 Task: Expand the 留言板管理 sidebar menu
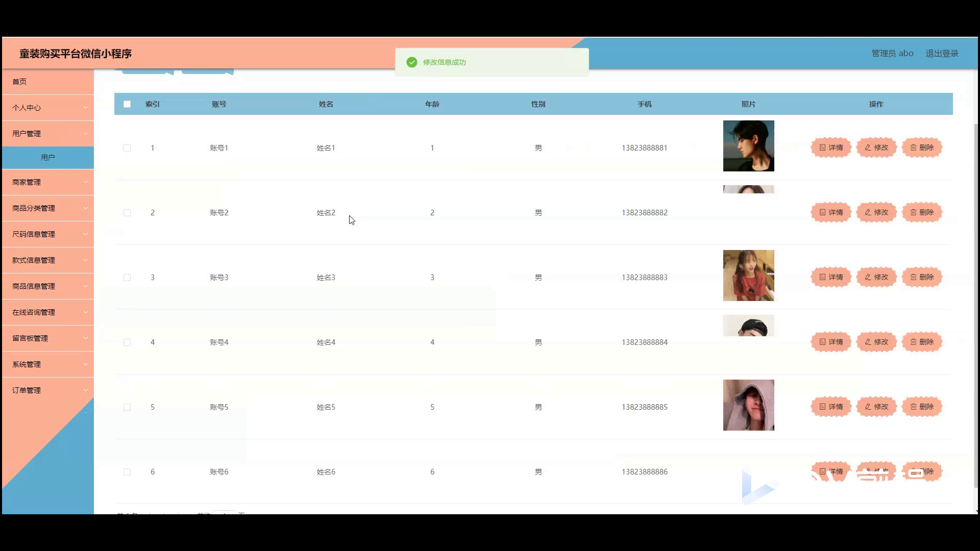(x=48, y=338)
